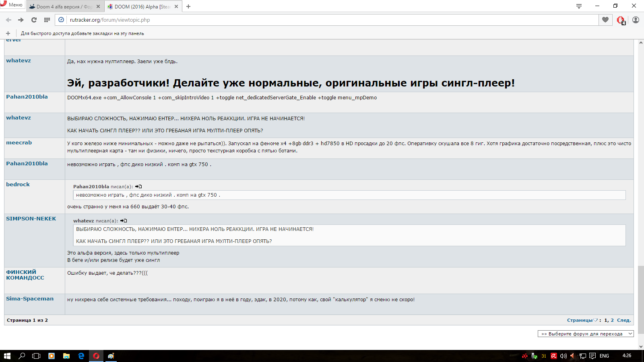Open SIMPSON-NEKEK user profile link
Image resolution: width=644 pixels, height=362 pixels.
tap(31, 219)
